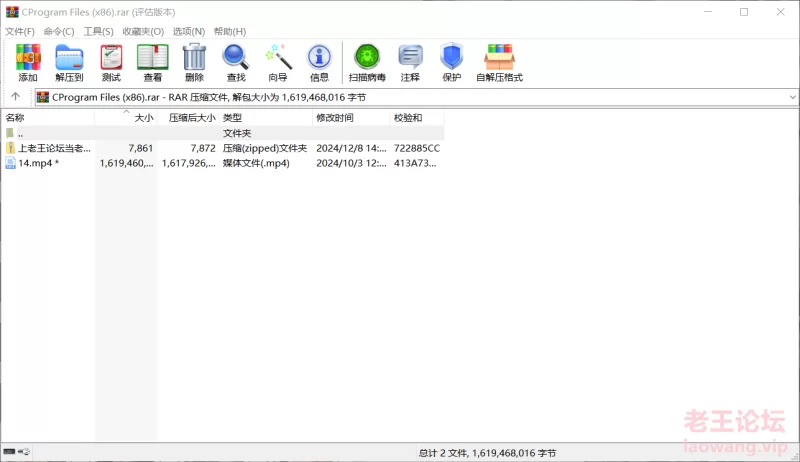The width and height of the screenshot is (800, 462).
Task: Click the 保护 (Protect) shield icon
Action: pos(452,57)
